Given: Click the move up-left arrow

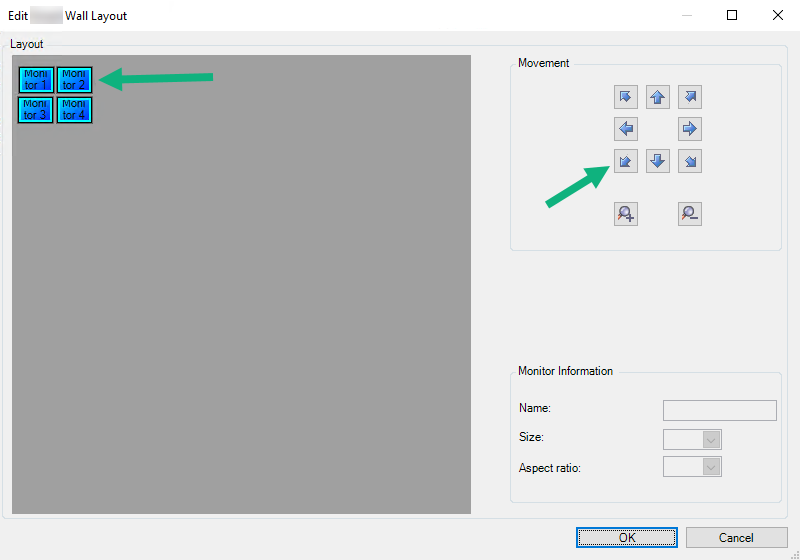Looking at the screenshot, I should coord(626,97).
